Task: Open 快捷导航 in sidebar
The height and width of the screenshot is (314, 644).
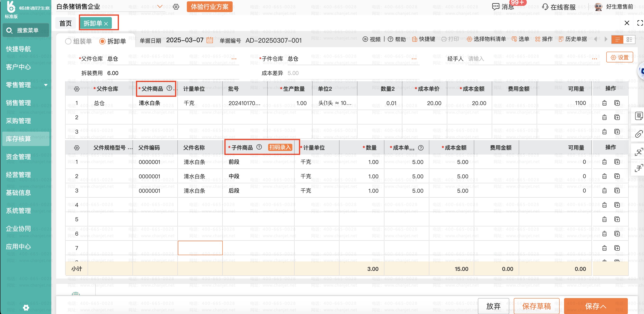Action: pyautogui.click(x=18, y=49)
